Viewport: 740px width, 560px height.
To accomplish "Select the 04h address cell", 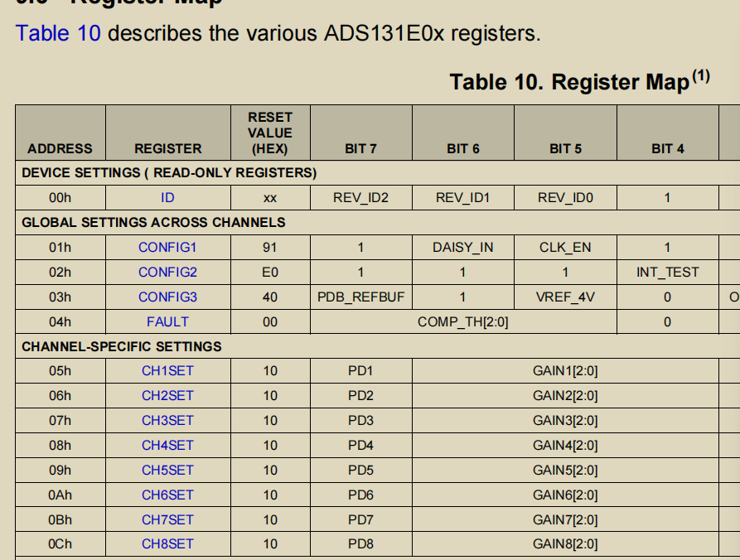I will tap(60, 321).
